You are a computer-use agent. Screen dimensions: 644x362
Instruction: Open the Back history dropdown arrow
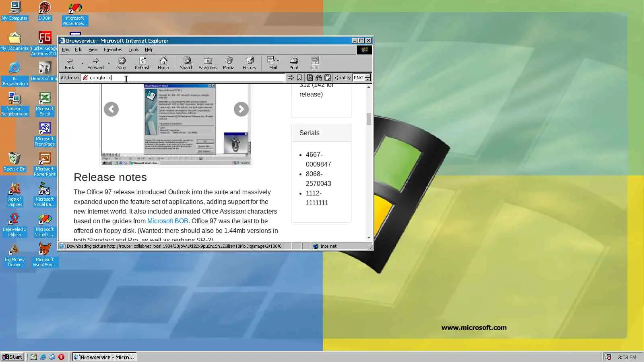pyautogui.click(x=83, y=63)
